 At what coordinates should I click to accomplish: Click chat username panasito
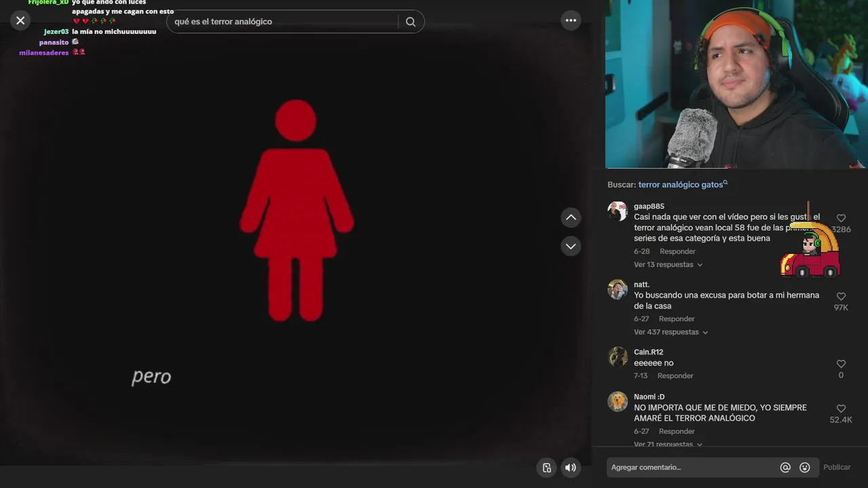coord(54,42)
